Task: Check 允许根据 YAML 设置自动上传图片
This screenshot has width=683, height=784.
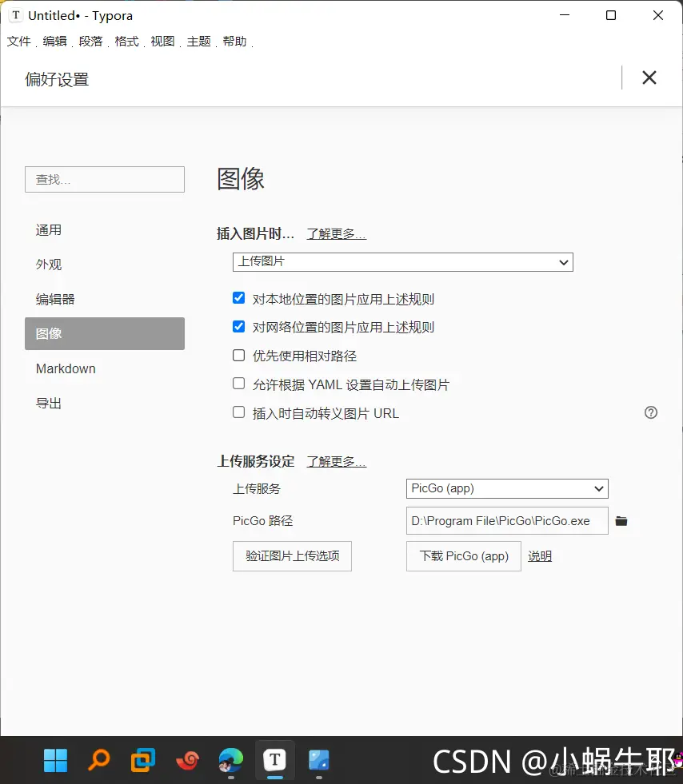Action: [x=238, y=384]
